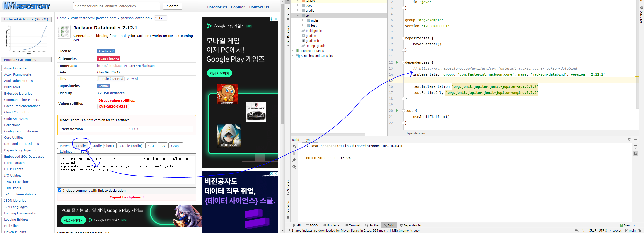Image resolution: width=644 pixels, height=233 pixels.
Task: Click the Apache 2.0 license tag
Action: [106, 51]
